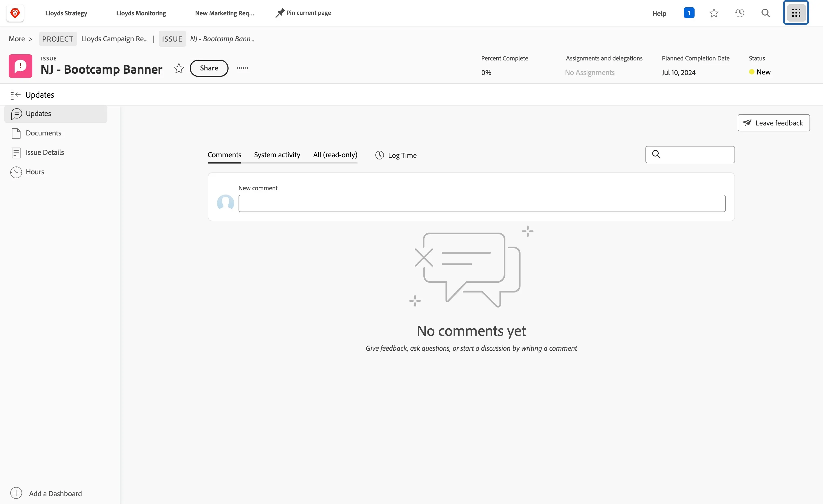Click the Share button
Screen dimensions: 823x504
(209, 68)
